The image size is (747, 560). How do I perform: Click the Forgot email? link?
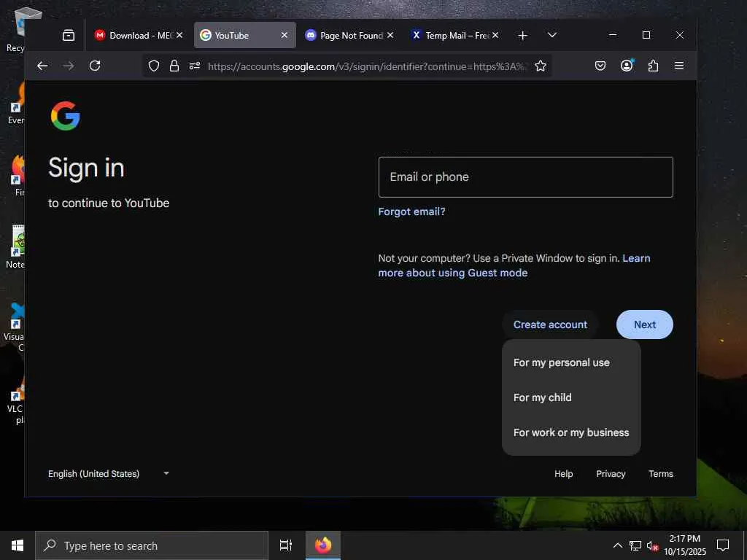tap(411, 211)
